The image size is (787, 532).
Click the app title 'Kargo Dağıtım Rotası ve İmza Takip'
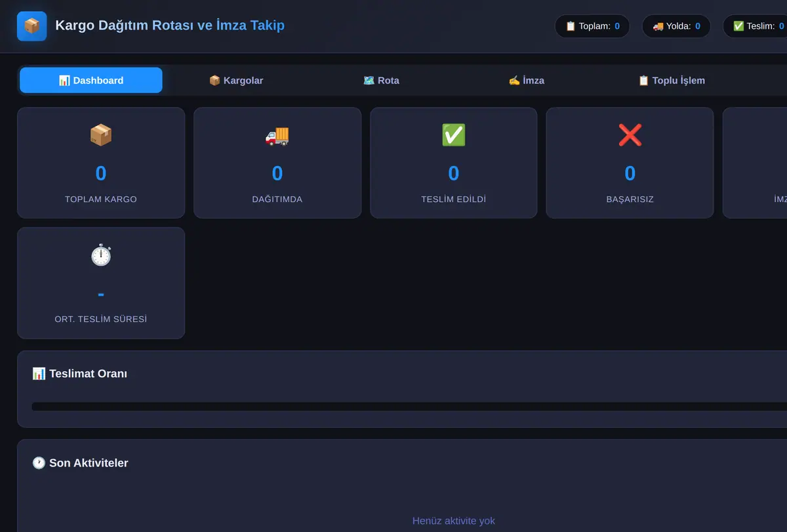point(170,26)
